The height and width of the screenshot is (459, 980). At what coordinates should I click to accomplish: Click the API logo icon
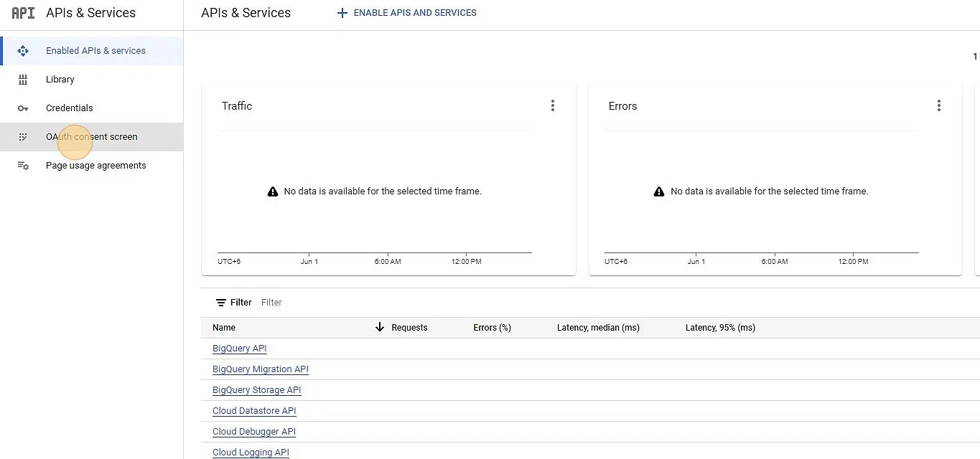click(x=23, y=13)
